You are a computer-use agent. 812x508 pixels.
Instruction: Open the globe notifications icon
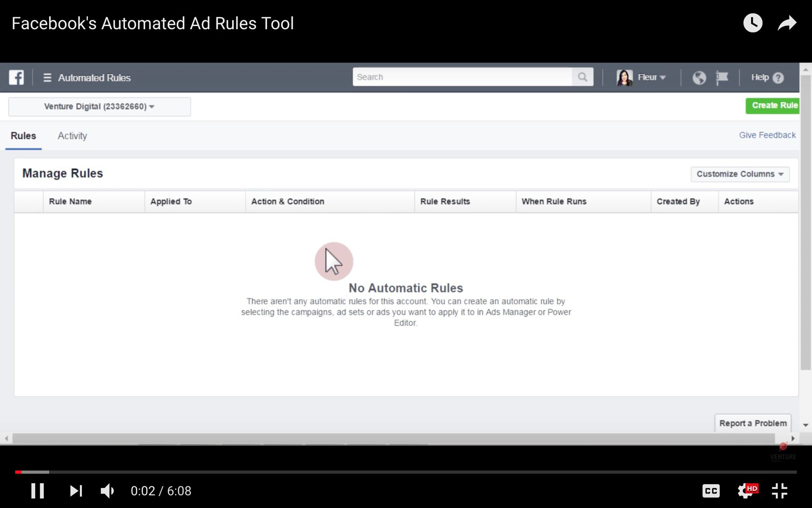[699, 78]
